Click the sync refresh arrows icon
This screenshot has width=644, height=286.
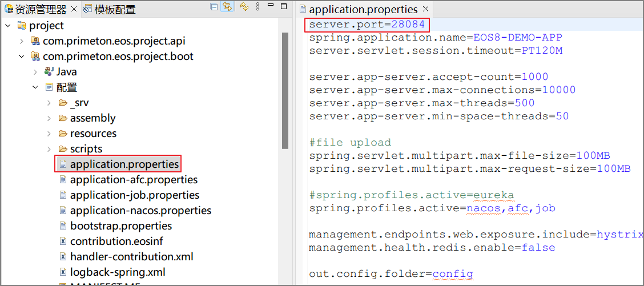click(x=244, y=7)
